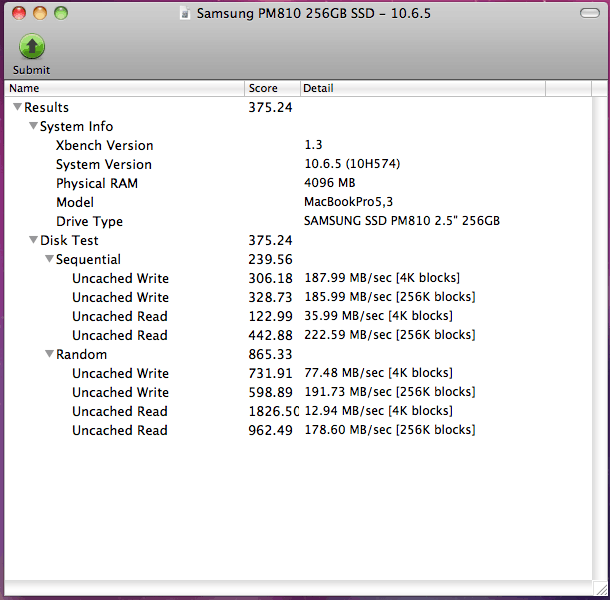Screen dimensions: 610x600
Task: Click the Results score 375.24
Action: pos(270,107)
